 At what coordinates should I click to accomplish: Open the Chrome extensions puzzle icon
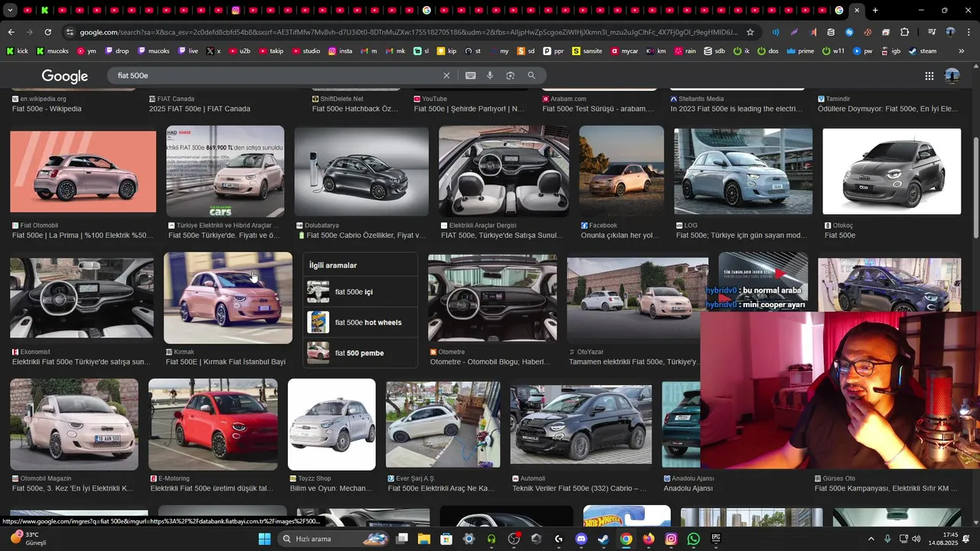[x=905, y=32]
